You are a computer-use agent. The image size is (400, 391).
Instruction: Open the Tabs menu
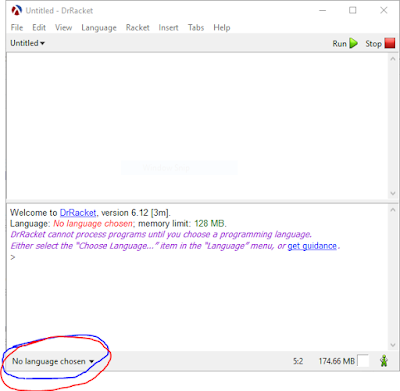[x=196, y=28]
